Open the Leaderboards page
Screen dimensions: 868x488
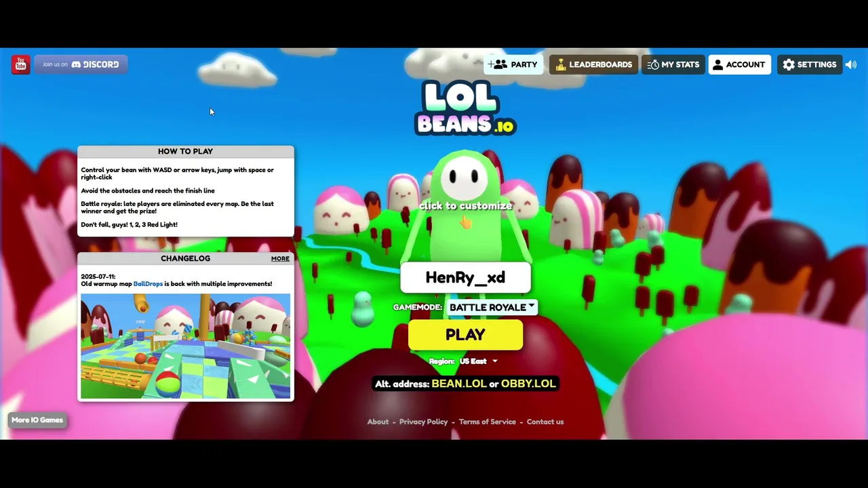593,64
